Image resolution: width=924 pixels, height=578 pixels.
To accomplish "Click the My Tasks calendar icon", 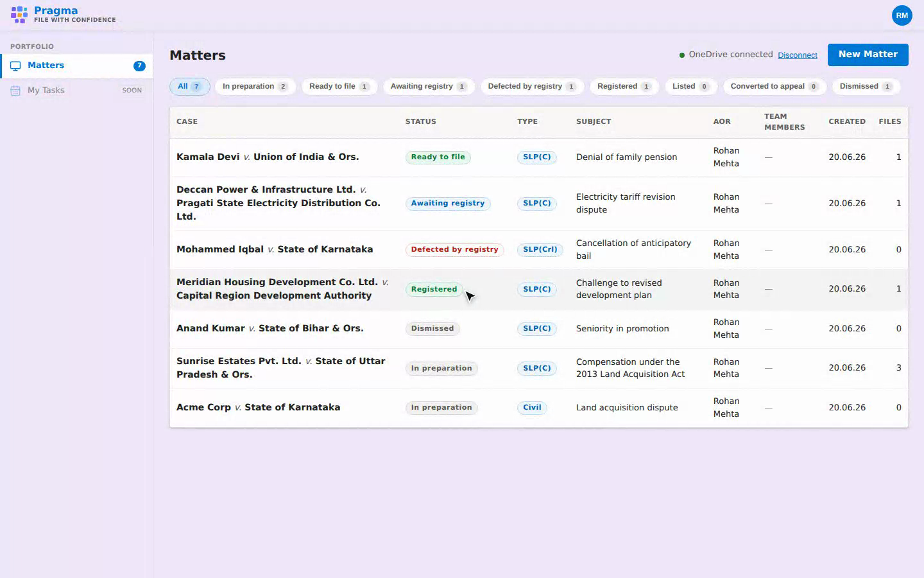I will point(16,91).
